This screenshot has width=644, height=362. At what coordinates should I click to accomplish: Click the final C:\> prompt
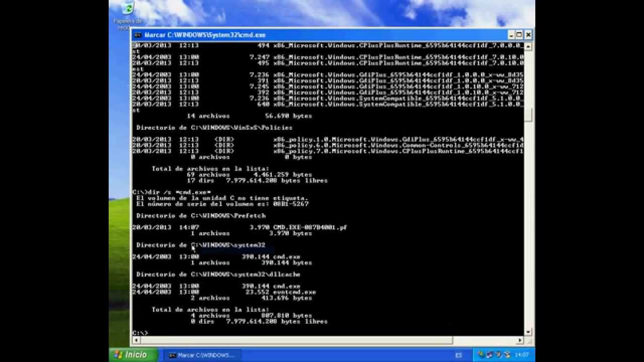140,333
